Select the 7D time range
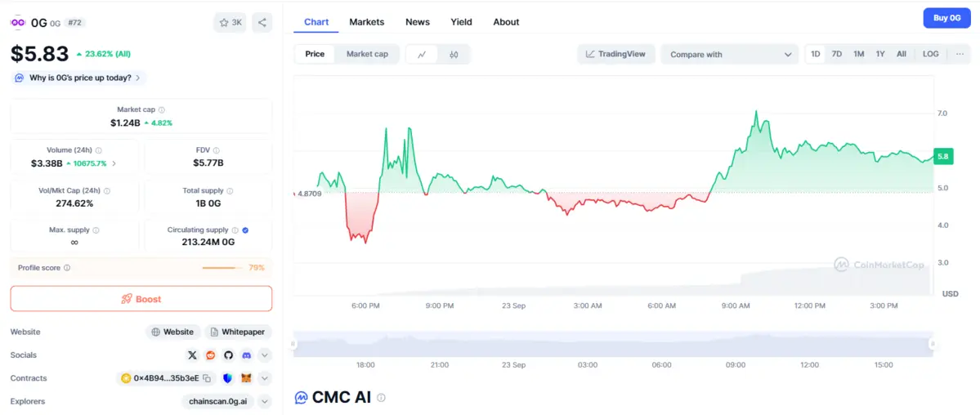980x415 pixels. pos(837,54)
